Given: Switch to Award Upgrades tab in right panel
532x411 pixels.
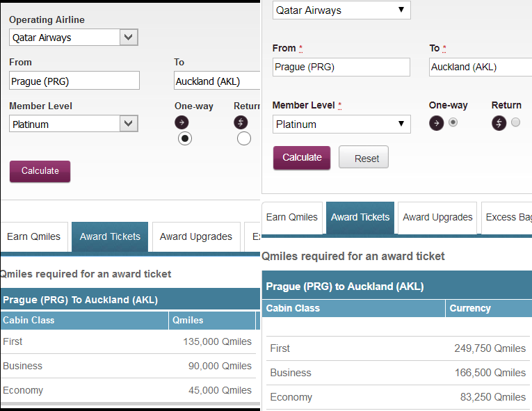Looking at the screenshot, I should [x=437, y=217].
